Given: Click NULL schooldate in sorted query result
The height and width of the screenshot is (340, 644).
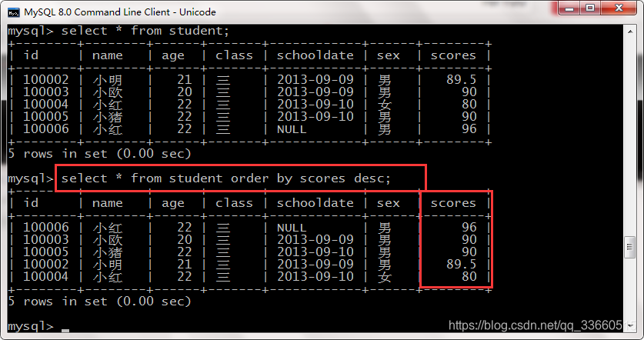Looking at the screenshot, I should (292, 228).
